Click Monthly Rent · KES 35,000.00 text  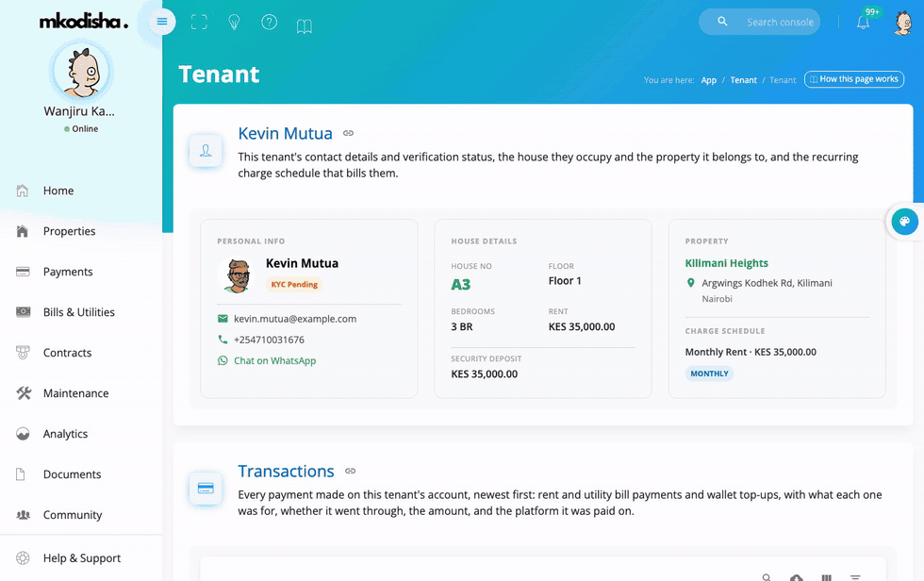click(751, 352)
